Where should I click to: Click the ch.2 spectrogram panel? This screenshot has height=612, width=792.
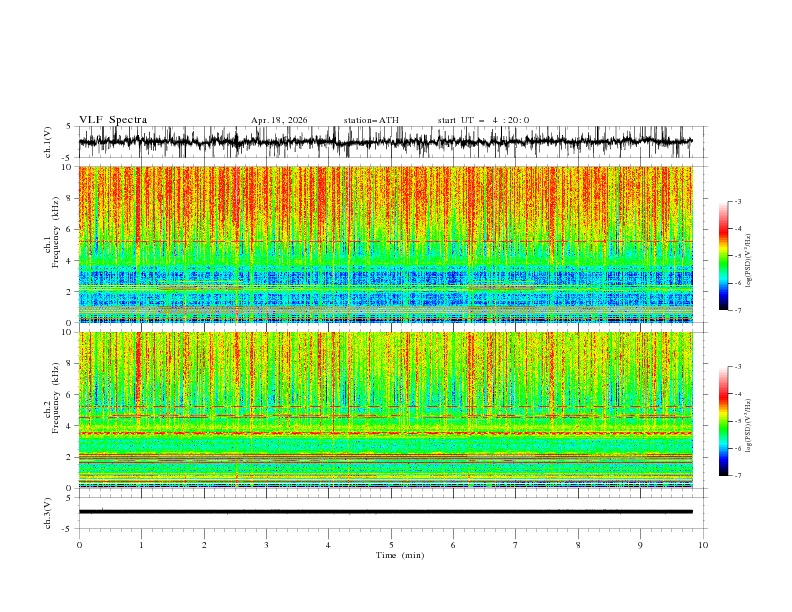point(386,410)
